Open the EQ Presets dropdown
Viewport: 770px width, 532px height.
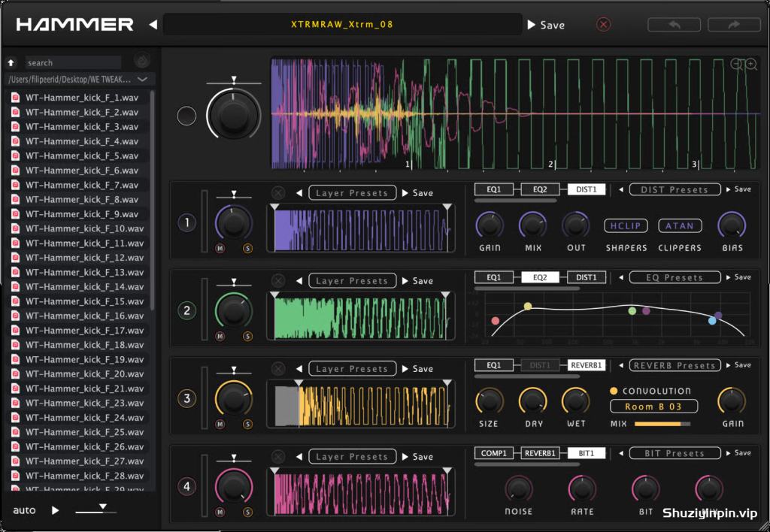[x=675, y=277]
